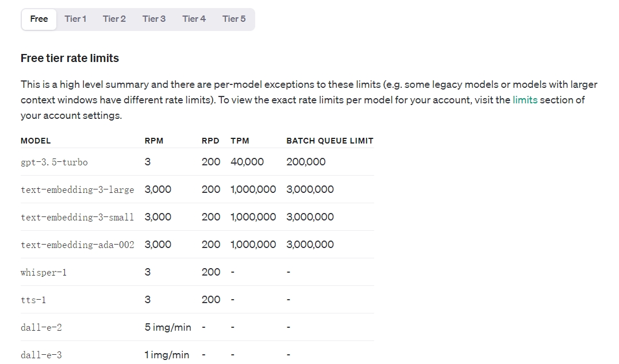The image size is (619, 364).
Task: Click batch limit 3,000,000 for text-embedding-ada-002
Action: pos(310,245)
